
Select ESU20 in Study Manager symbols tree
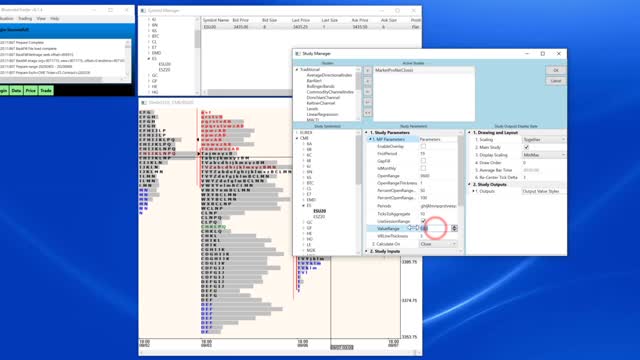(x=320, y=211)
